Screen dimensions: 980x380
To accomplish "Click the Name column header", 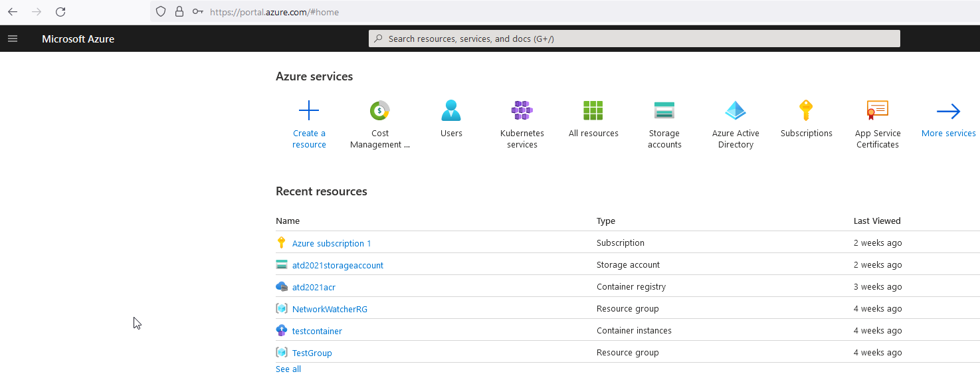I will click(288, 221).
